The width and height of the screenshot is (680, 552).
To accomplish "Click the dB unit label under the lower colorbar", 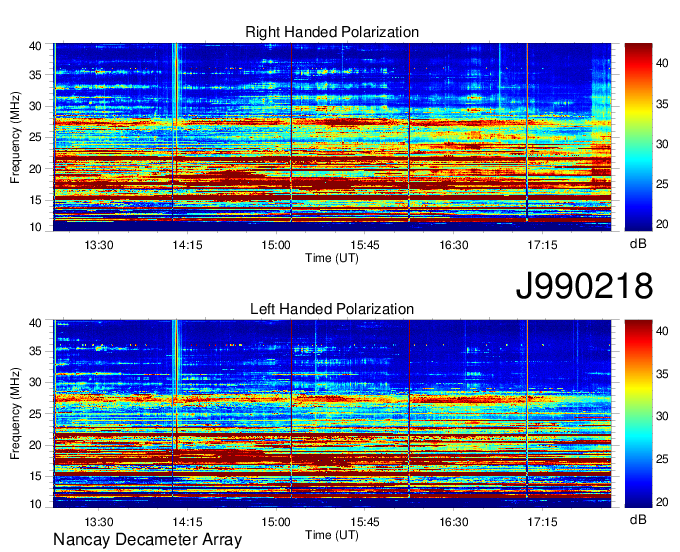I will tap(638, 519).
